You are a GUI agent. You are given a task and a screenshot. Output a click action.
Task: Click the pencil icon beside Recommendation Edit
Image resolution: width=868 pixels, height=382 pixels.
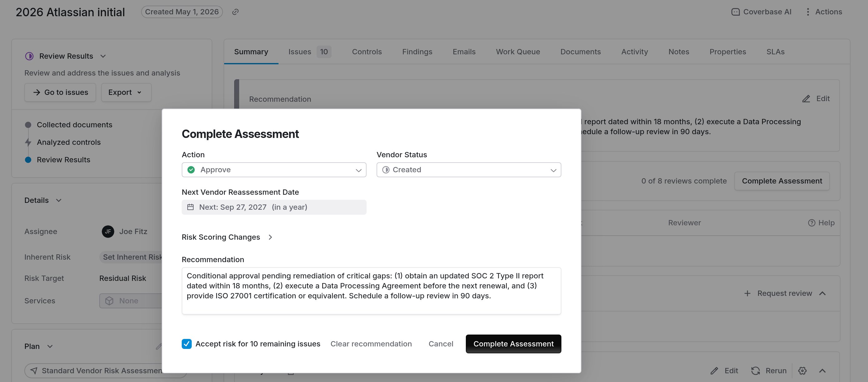point(806,99)
